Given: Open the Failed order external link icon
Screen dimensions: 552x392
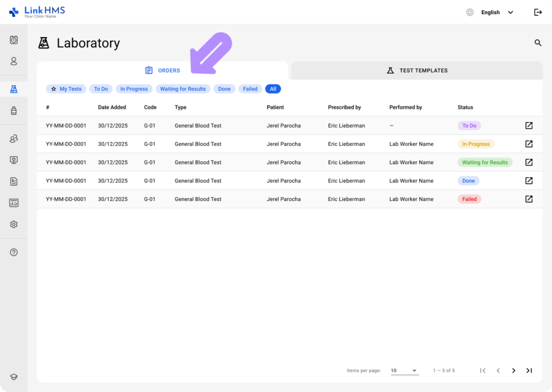Looking at the screenshot, I should [x=529, y=199].
